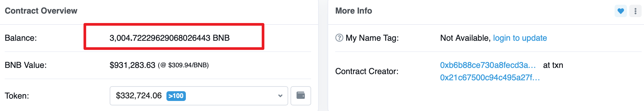
Task: Click the Contract Overview heading
Action: [41, 11]
